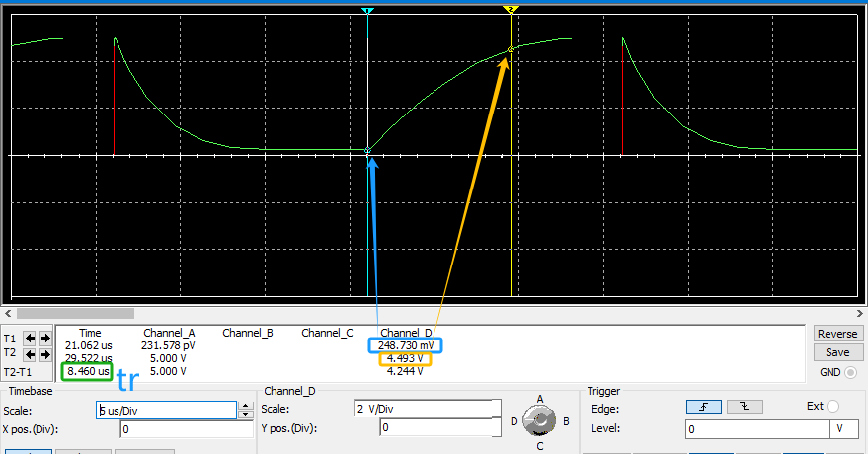Click Channel_D difference value 4.244 V

coord(405,372)
